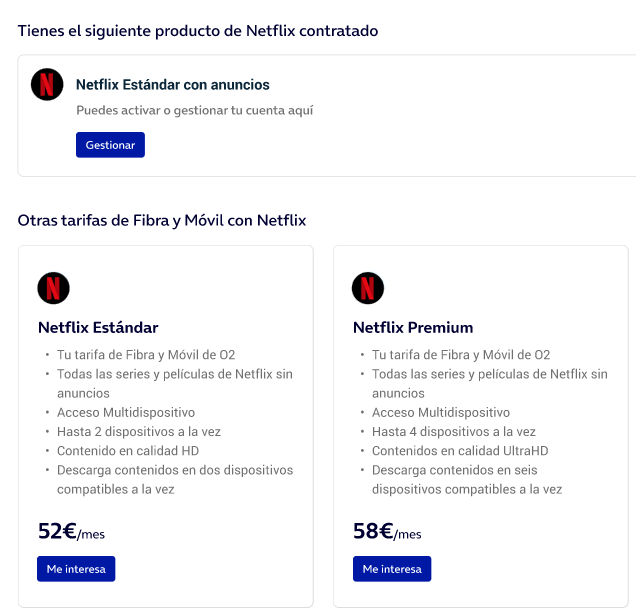Click the Netflix Premium plan heading
The width and height of the screenshot is (636, 616).
[x=413, y=327]
